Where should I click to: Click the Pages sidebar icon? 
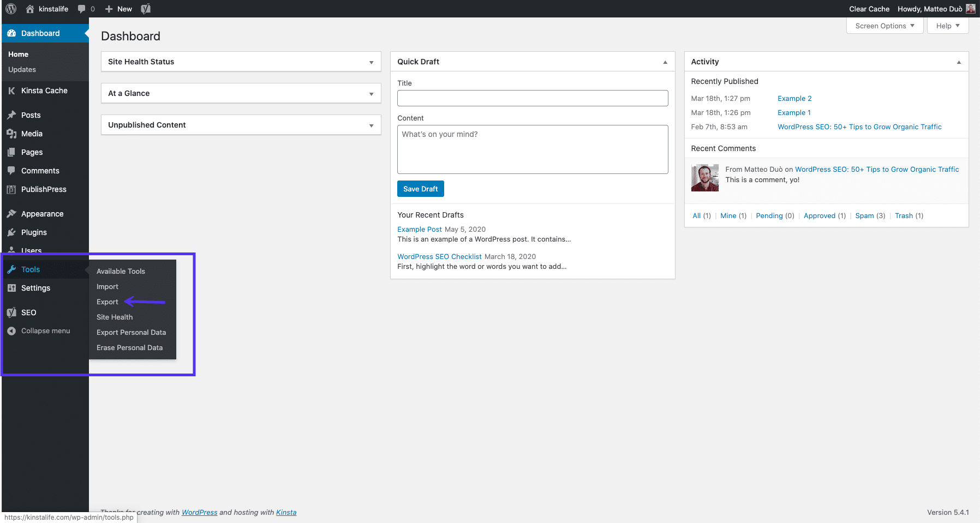12,152
